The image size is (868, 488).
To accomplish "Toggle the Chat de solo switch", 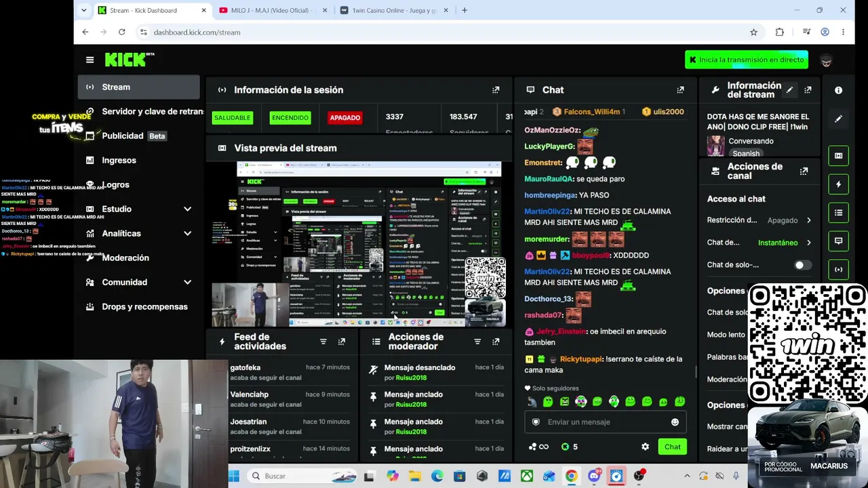I will [802, 265].
